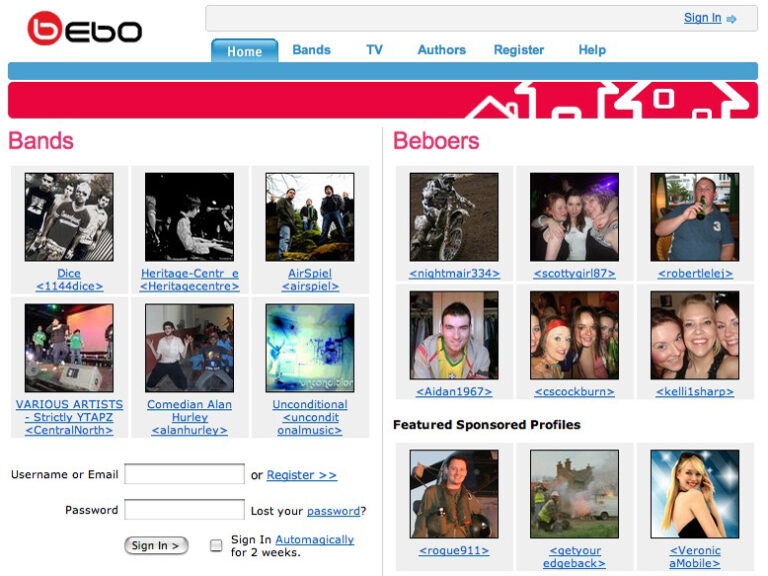The width and height of the screenshot is (768, 576).
Task: Click the Sign In > button
Action: click(156, 546)
